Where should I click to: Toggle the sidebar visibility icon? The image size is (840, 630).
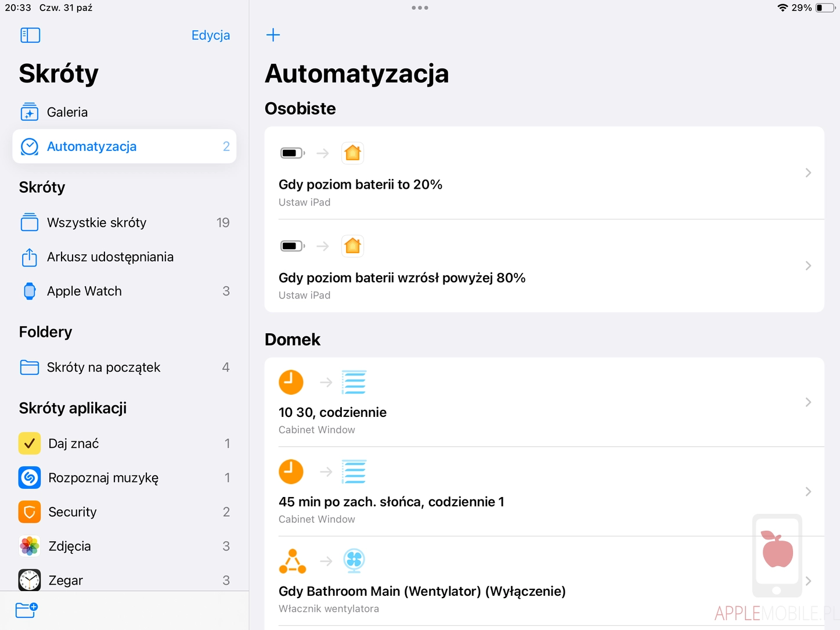click(30, 35)
